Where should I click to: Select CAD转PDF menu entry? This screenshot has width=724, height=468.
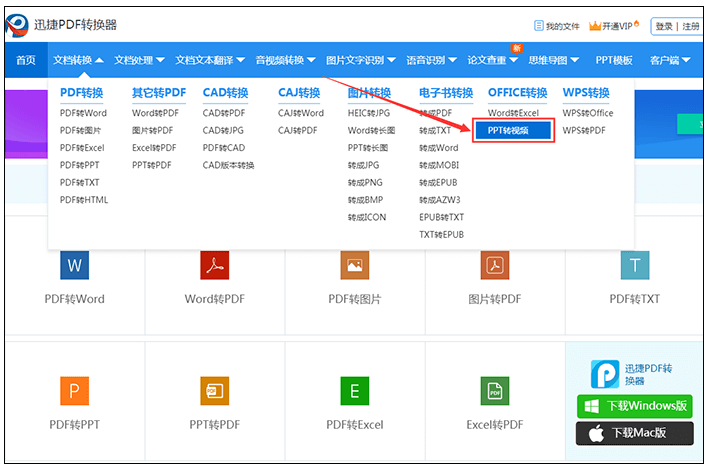[x=223, y=113]
